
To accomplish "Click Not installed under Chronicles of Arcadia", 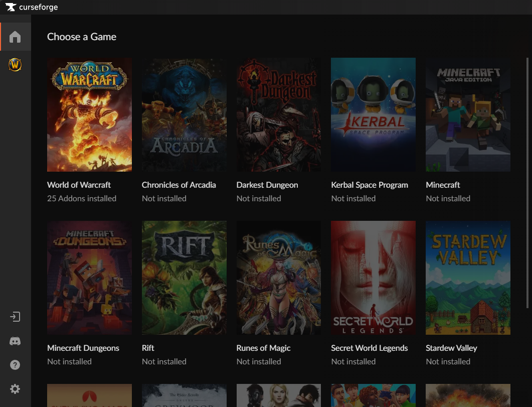I will tap(164, 199).
